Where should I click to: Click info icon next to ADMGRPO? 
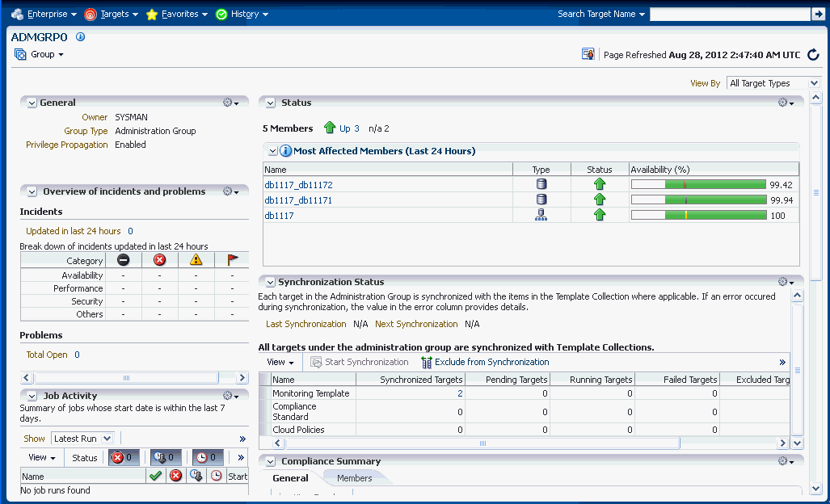[x=81, y=37]
